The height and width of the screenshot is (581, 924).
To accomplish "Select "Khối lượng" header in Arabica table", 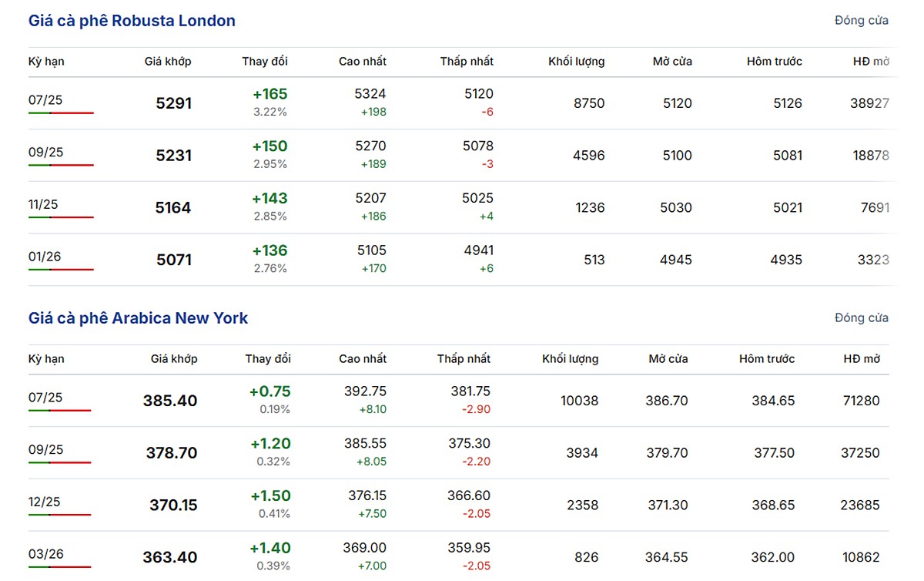I will pyautogui.click(x=571, y=359).
